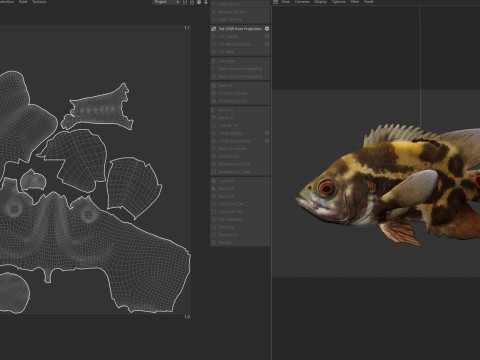Open UV Straighten settings gear

pos(267,133)
